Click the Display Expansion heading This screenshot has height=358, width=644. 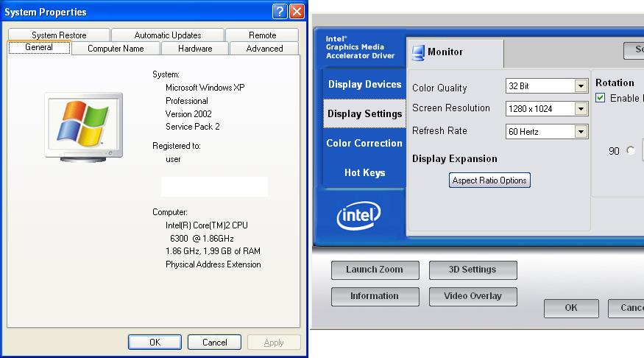pos(455,158)
